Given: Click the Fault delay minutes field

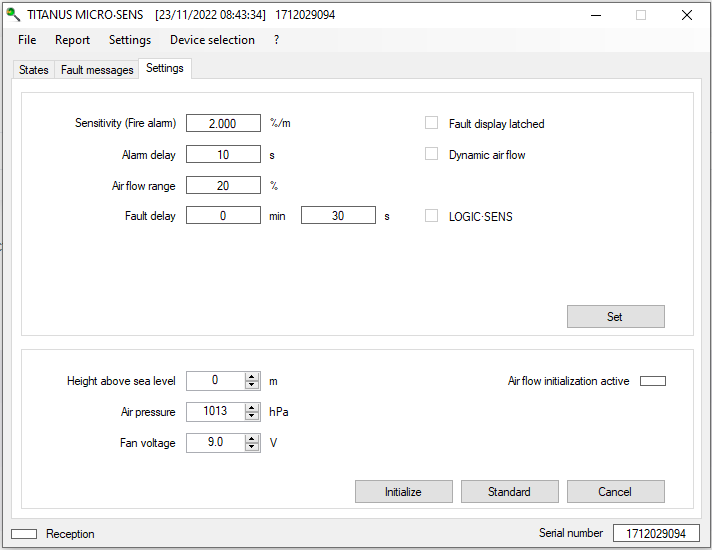Looking at the screenshot, I should 223,215.
